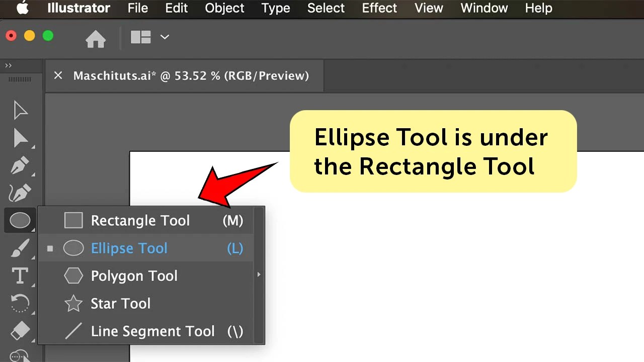Select the Direct Selection tool

[20, 138]
